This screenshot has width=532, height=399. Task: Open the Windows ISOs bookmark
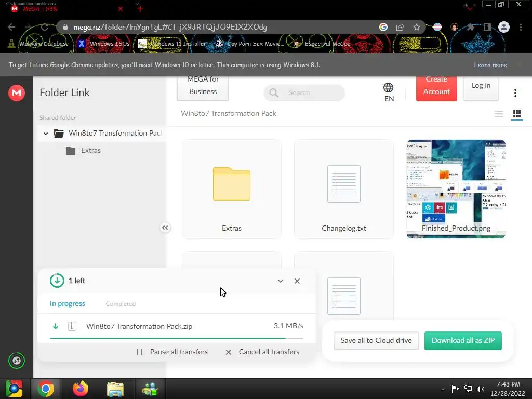click(104, 44)
